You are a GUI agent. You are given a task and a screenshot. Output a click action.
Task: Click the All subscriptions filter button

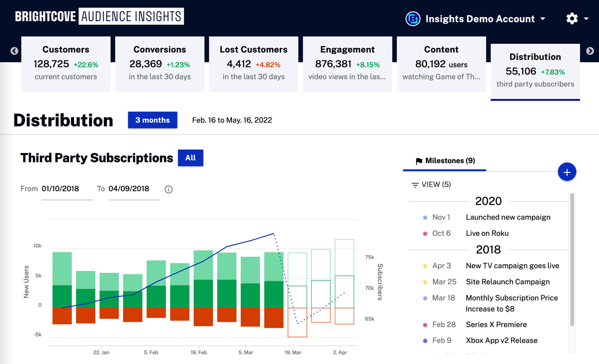pyautogui.click(x=190, y=158)
